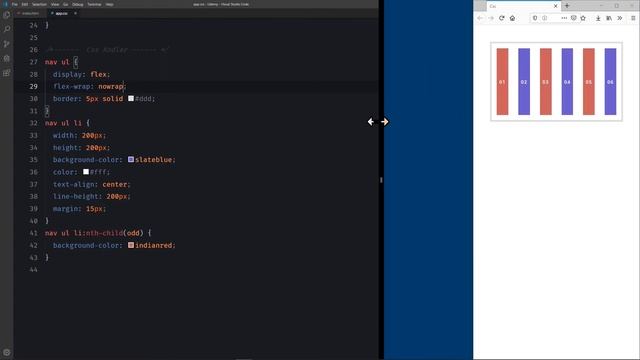Image resolution: width=640 pixels, height=360 pixels.
Task: Click line number 44 in the gutter
Action: [x=33, y=270]
